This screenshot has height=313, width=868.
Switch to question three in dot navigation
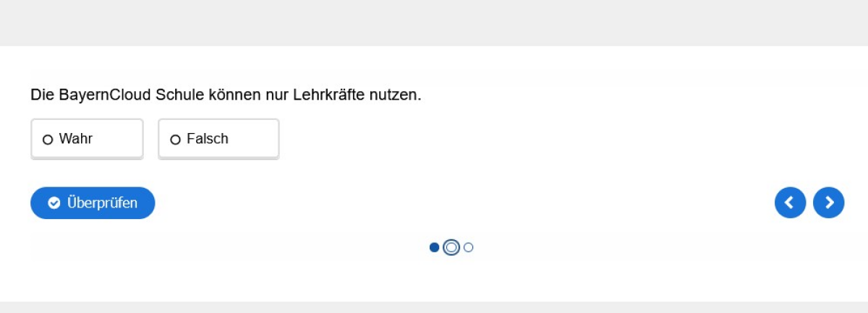click(469, 247)
